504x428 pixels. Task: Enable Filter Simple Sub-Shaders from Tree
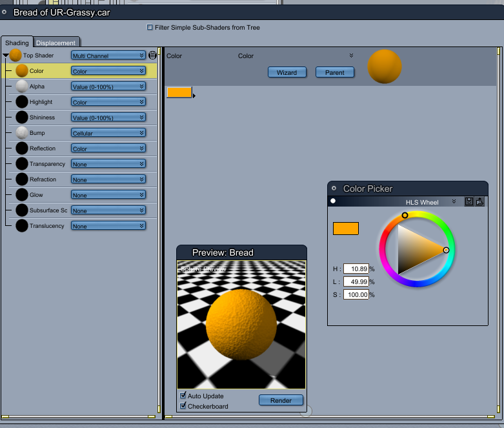[150, 27]
